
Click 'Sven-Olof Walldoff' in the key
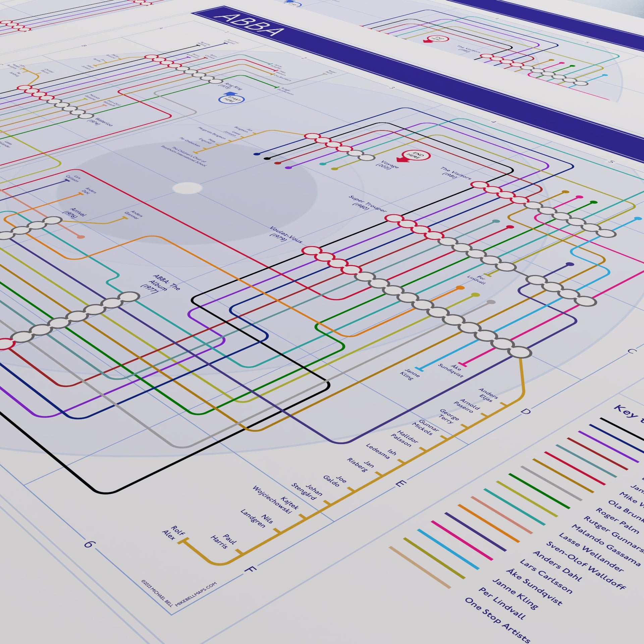pyautogui.click(x=586, y=566)
